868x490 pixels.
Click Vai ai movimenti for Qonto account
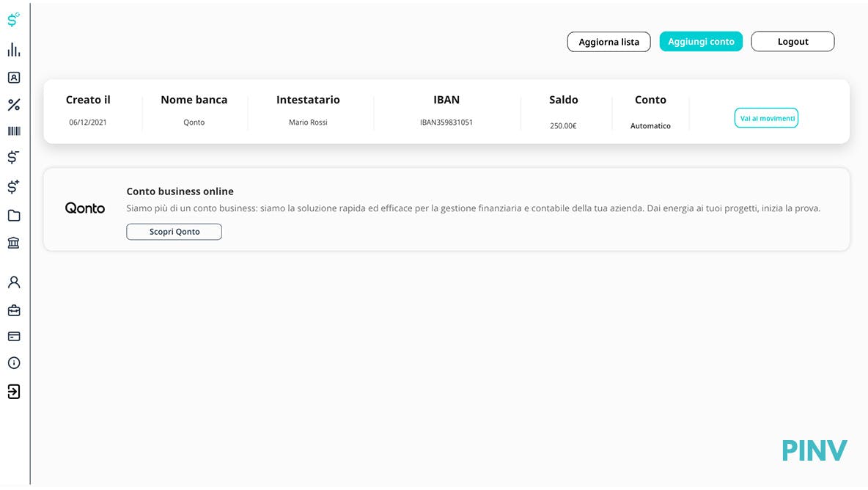click(x=766, y=118)
